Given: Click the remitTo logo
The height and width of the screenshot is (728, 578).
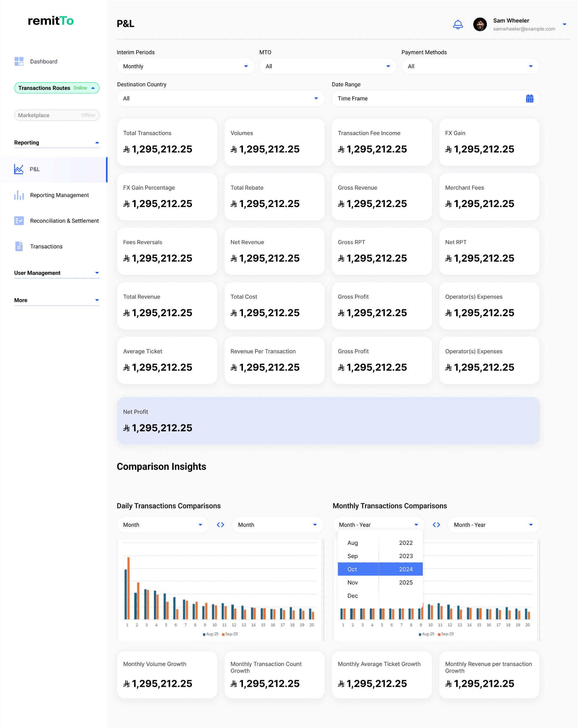Looking at the screenshot, I should tap(51, 21).
